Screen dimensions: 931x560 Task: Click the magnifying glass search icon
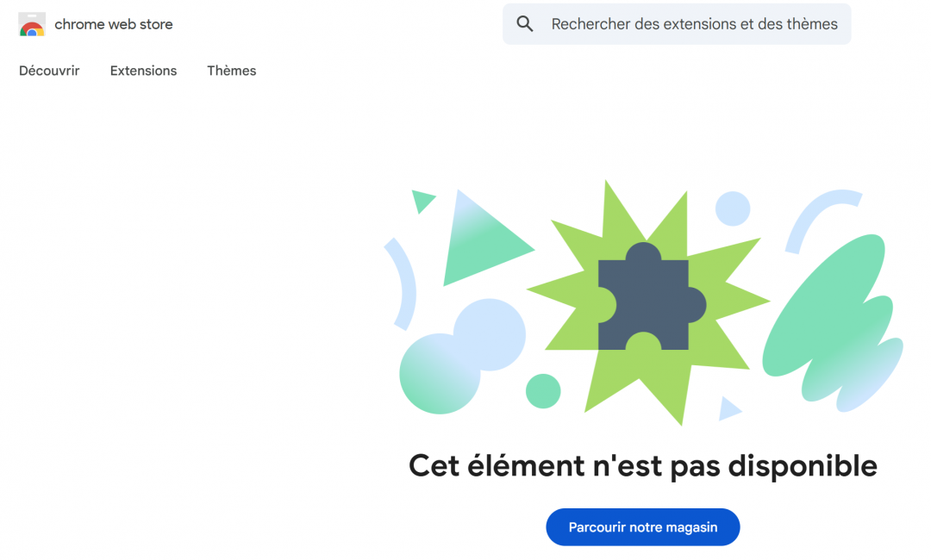[x=525, y=24]
